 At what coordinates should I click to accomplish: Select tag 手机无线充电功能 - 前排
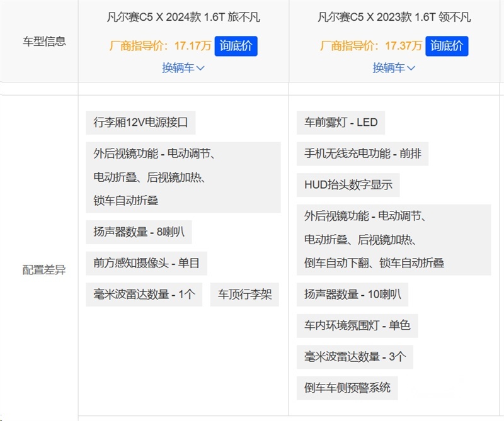[363, 154]
